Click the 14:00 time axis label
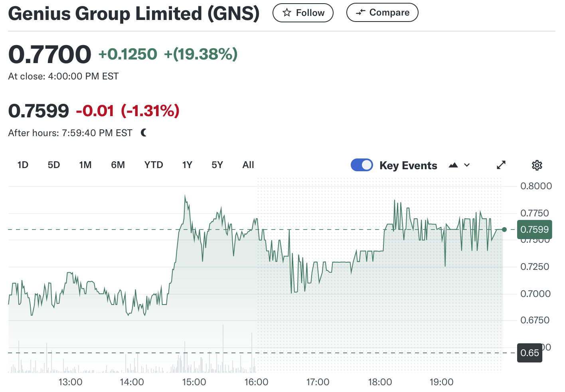565x392 pixels. pyautogui.click(x=132, y=382)
